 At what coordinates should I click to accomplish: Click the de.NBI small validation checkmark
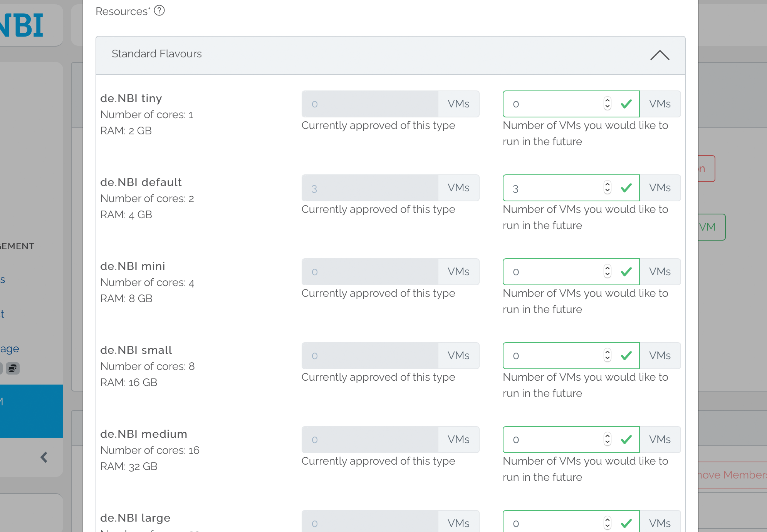[x=626, y=356]
